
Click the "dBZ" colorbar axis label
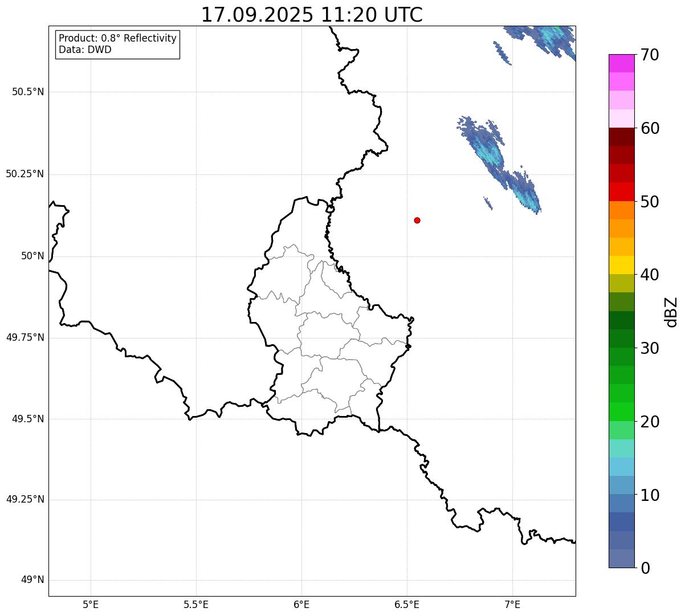[671, 312]
